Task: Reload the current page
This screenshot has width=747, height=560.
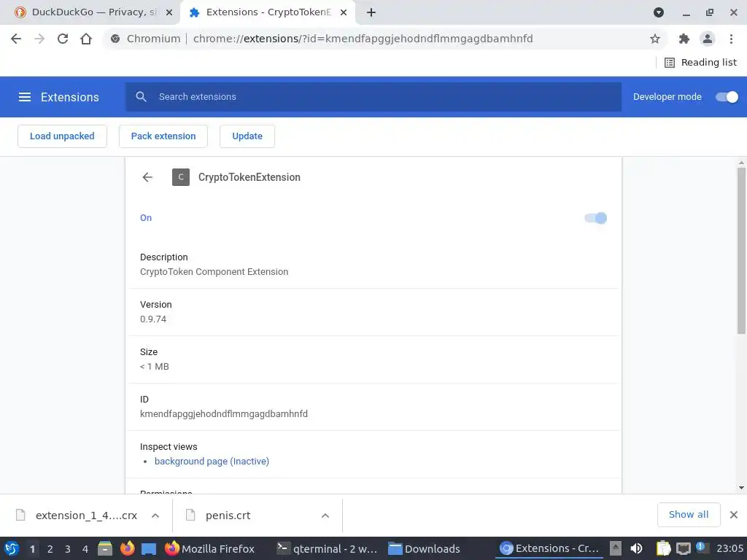Action: click(x=63, y=39)
